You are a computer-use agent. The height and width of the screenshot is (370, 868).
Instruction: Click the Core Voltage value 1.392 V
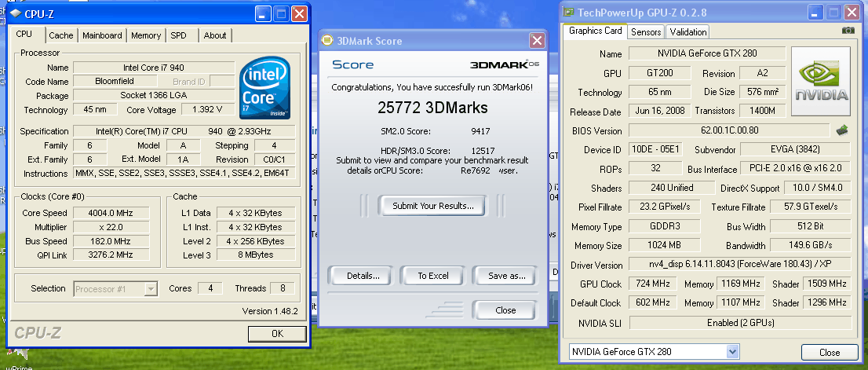click(x=208, y=110)
